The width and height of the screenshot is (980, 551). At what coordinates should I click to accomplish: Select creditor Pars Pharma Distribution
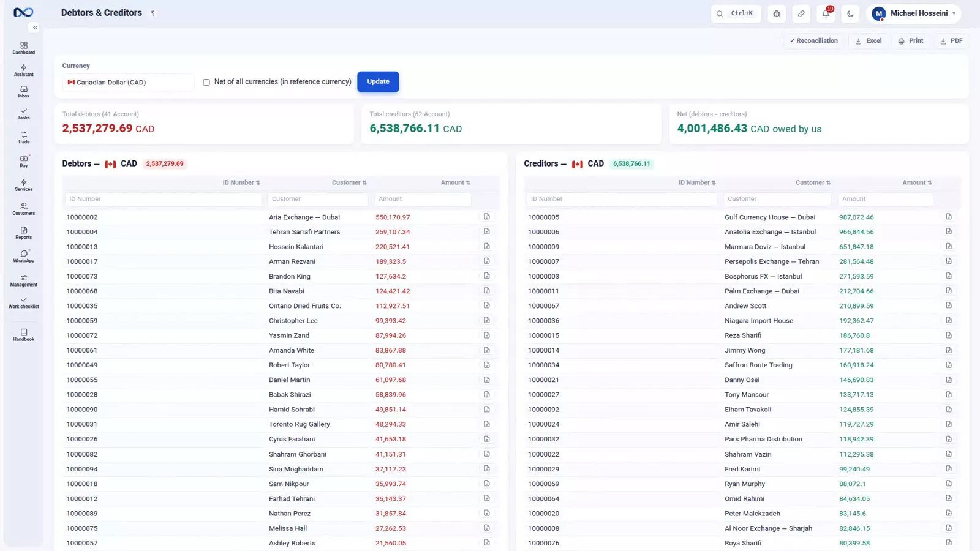tap(742, 439)
